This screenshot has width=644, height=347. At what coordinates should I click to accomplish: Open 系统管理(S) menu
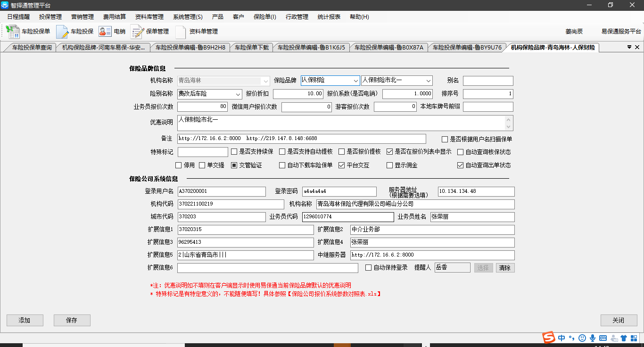(x=188, y=17)
